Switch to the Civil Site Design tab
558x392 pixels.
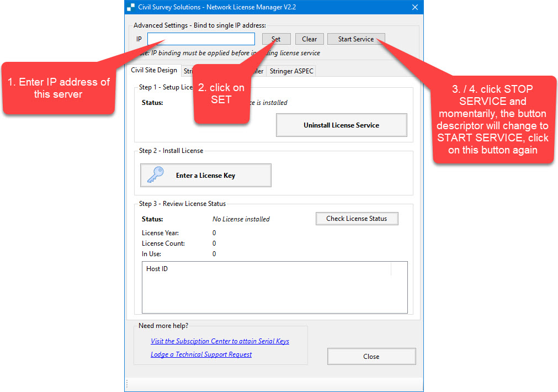(154, 70)
